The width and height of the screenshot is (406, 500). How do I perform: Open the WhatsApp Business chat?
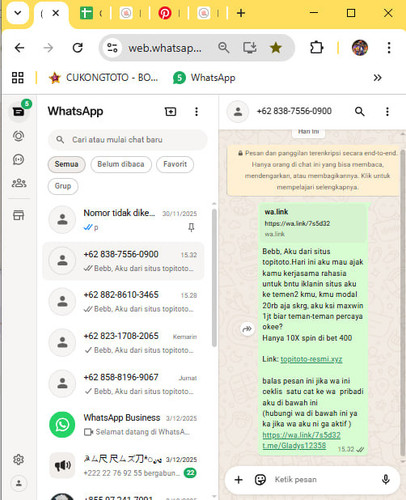tap(123, 425)
